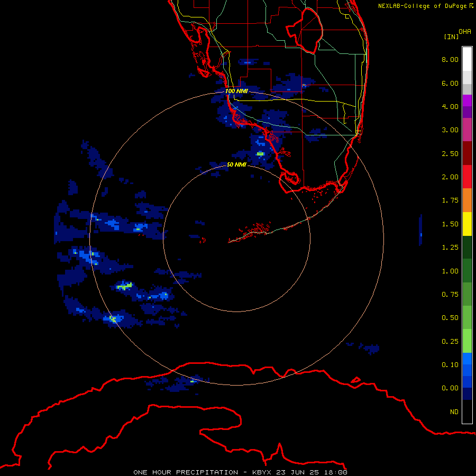
Task: Click the 1.00 legend value
Action: tap(450, 271)
